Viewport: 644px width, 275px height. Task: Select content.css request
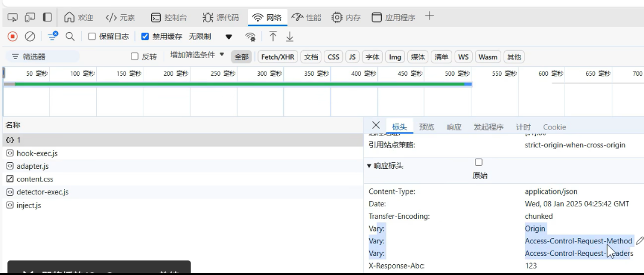[x=183, y=179]
